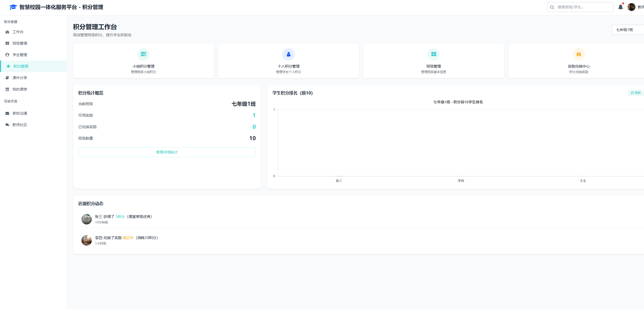
Task: Open 个人积分管理 via its person icon
Action: point(288,54)
